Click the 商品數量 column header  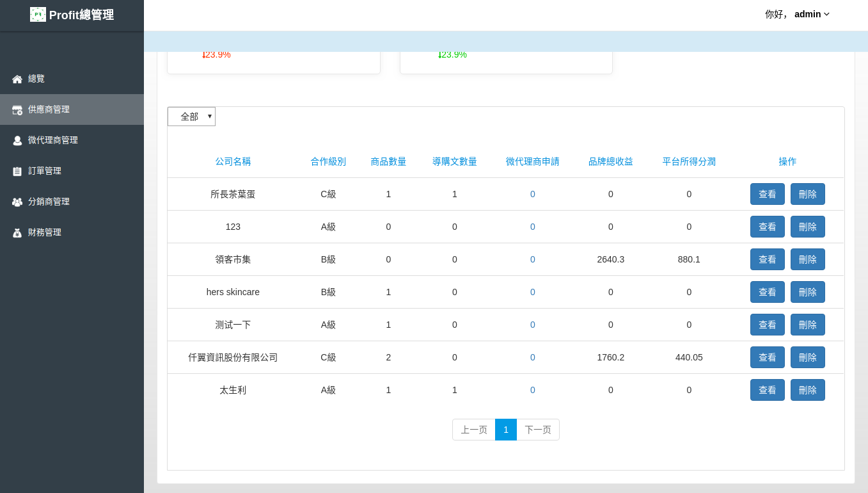tap(388, 161)
